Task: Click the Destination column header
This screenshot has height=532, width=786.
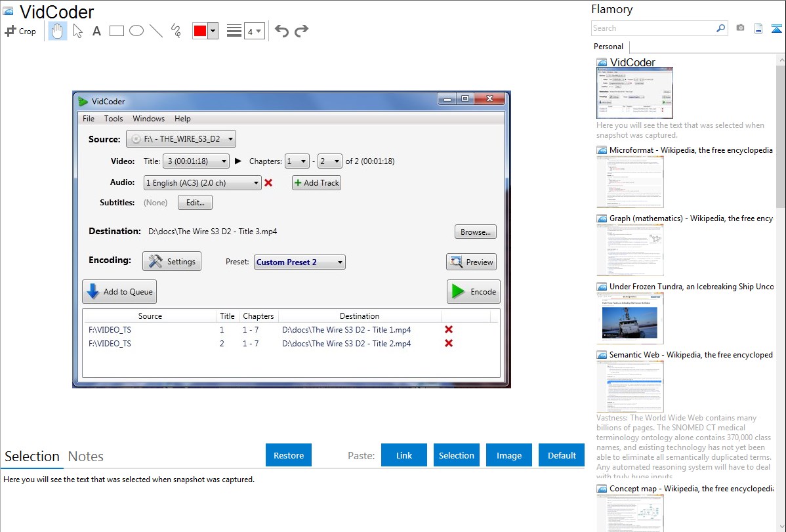Action: (x=360, y=316)
